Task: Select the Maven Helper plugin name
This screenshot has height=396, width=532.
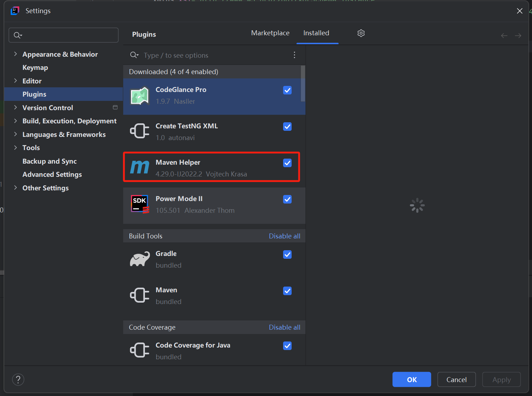Action: (x=178, y=162)
